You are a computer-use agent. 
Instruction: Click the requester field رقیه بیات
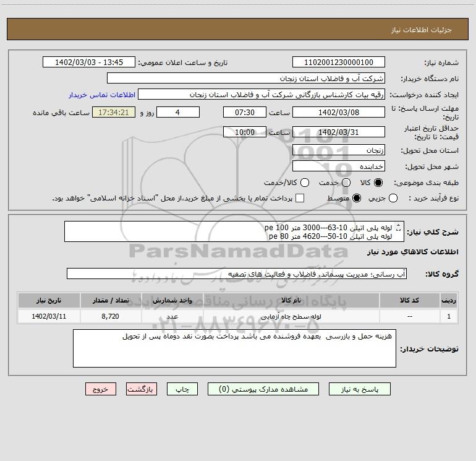tap(261, 95)
